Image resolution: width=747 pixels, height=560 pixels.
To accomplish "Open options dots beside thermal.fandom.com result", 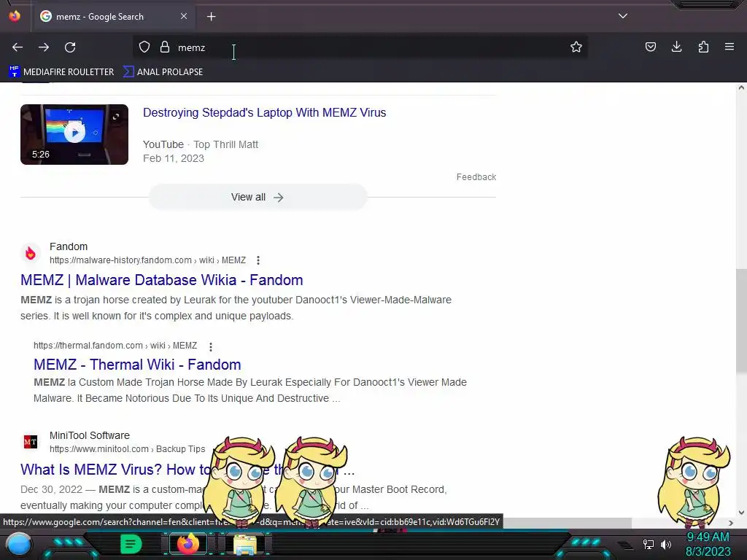I will click(211, 346).
